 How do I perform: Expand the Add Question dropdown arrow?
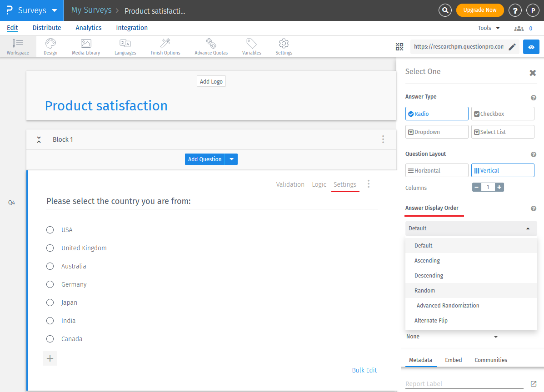point(231,159)
